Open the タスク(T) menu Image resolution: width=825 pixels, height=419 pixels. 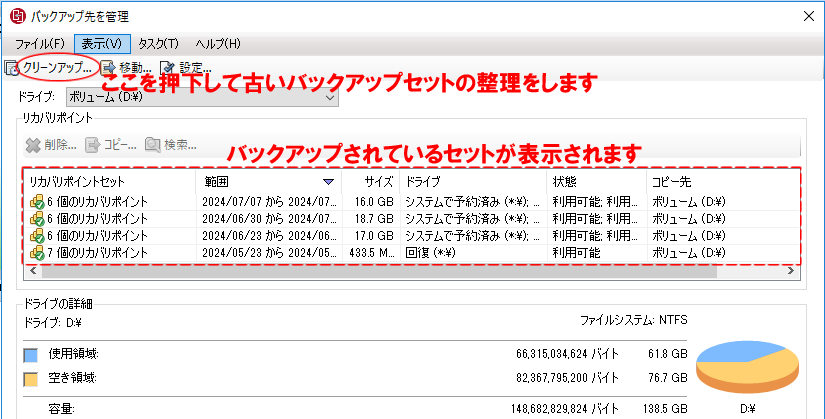[x=158, y=44]
